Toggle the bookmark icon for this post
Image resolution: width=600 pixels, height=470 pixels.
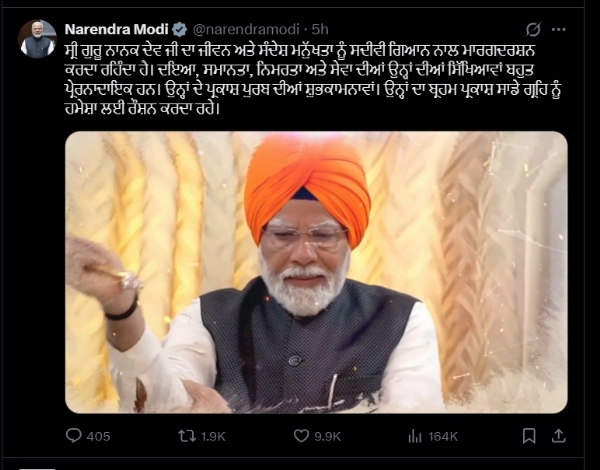coord(529,436)
